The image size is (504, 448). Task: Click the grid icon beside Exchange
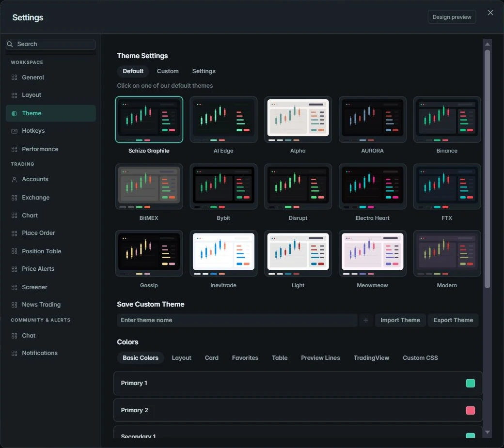[x=14, y=198]
